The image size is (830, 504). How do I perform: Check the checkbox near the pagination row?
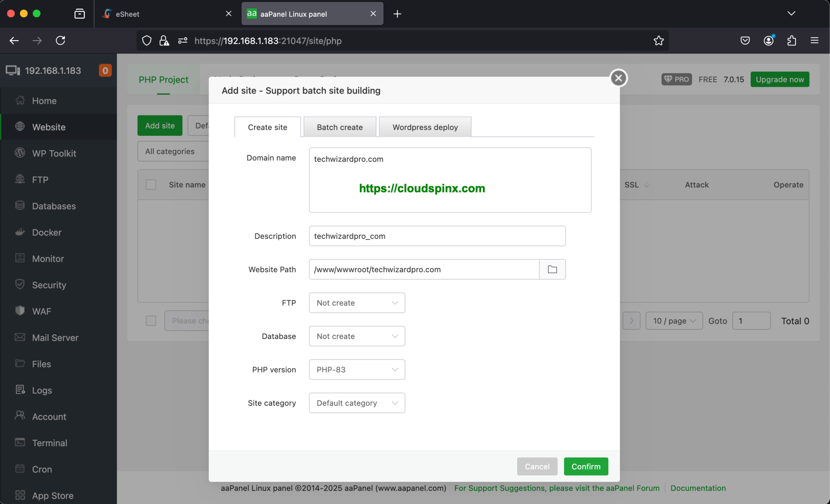(150, 320)
